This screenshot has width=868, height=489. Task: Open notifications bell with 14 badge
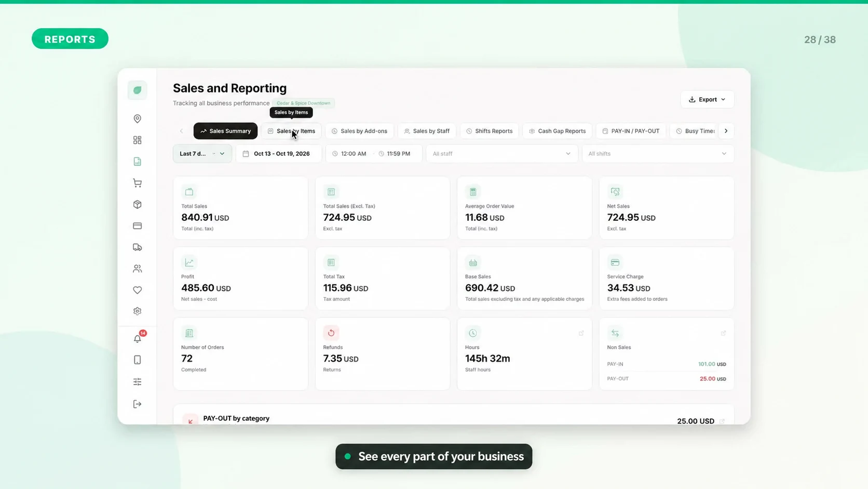[138, 338]
